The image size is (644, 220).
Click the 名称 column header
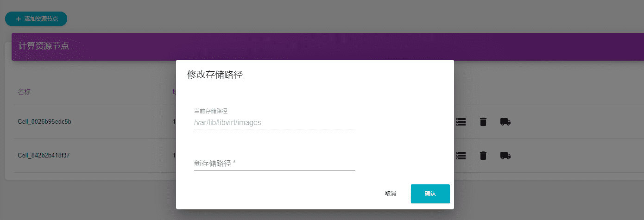[24, 92]
